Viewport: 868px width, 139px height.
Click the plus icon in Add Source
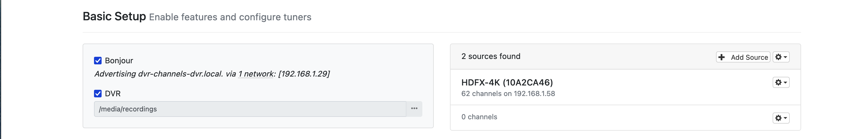(721, 57)
